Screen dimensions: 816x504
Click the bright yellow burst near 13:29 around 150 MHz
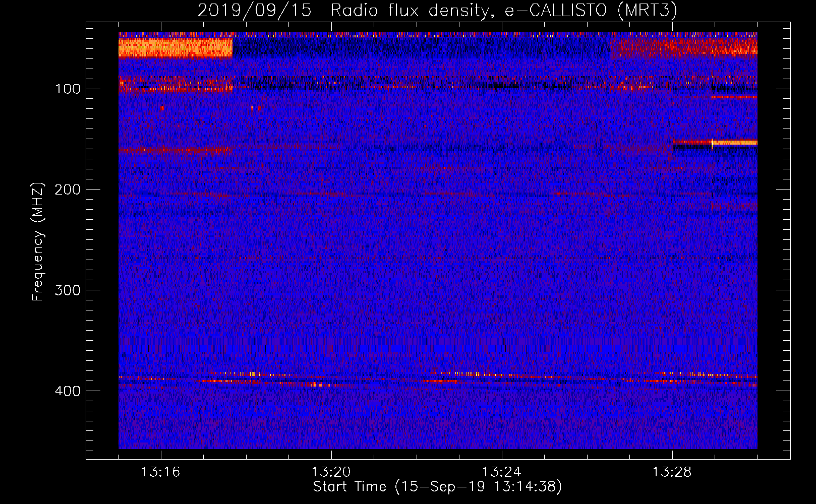[x=734, y=143]
